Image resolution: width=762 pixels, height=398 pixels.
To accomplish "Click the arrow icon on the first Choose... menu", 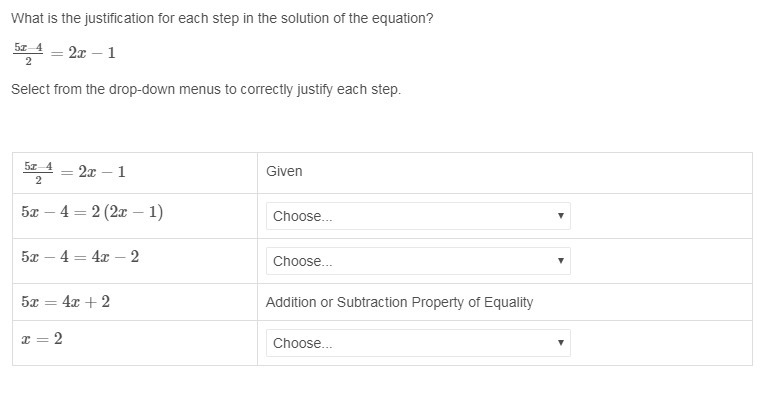I will 560,216.
